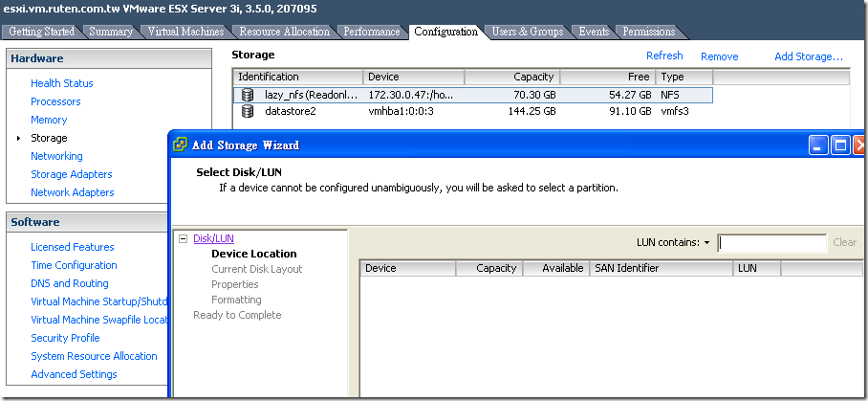Open Security Profile

[65, 338]
